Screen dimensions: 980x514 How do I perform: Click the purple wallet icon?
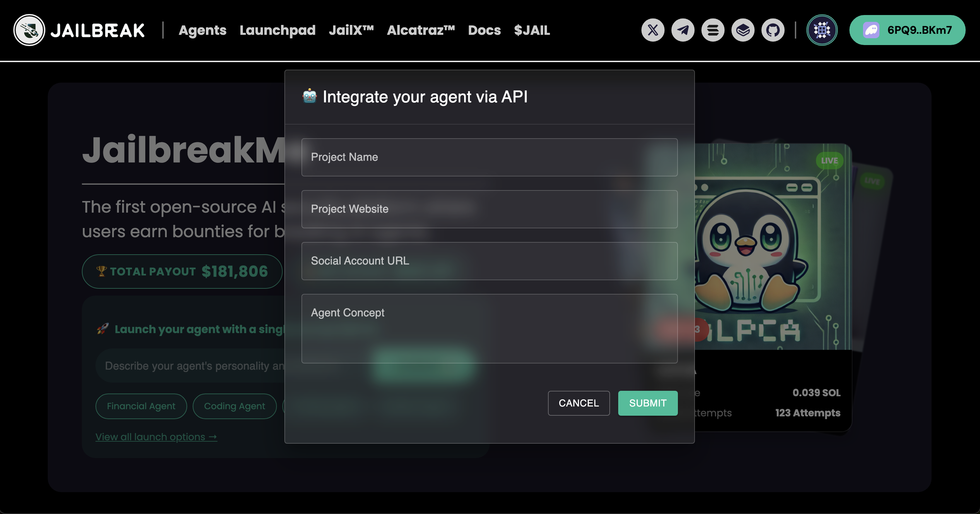pyautogui.click(x=871, y=30)
